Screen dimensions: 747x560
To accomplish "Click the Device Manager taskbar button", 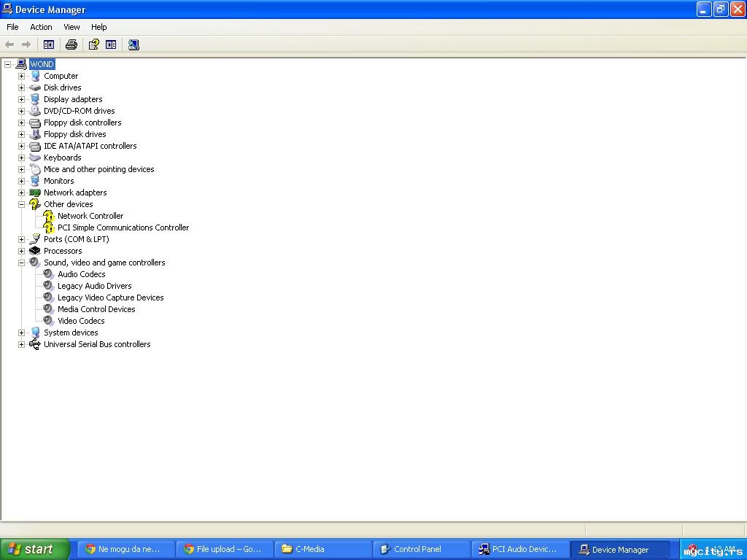I will (619, 549).
